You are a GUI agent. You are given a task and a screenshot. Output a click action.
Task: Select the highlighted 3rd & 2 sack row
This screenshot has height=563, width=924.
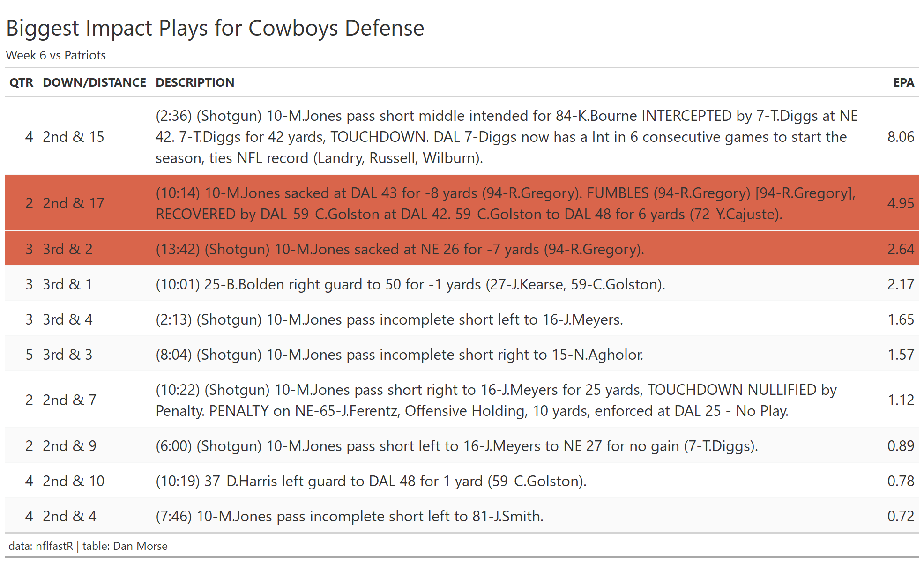pyautogui.click(x=462, y=249)
